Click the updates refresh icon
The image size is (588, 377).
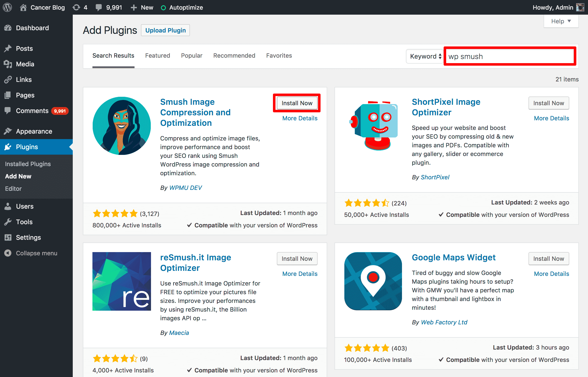tap(76, 7)
